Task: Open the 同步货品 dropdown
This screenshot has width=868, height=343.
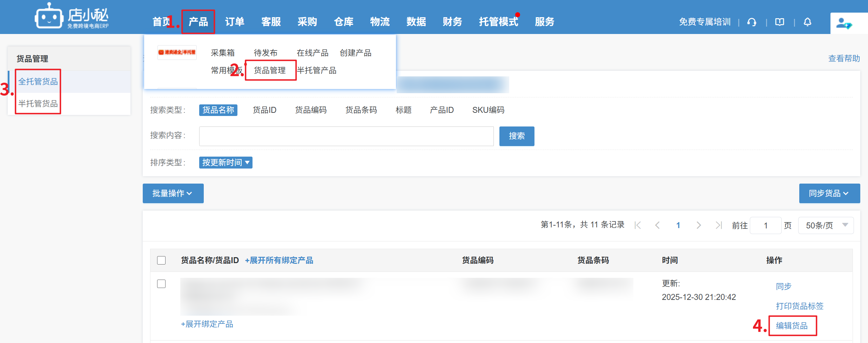Action: pyautogui.click(x=829, y=193)
